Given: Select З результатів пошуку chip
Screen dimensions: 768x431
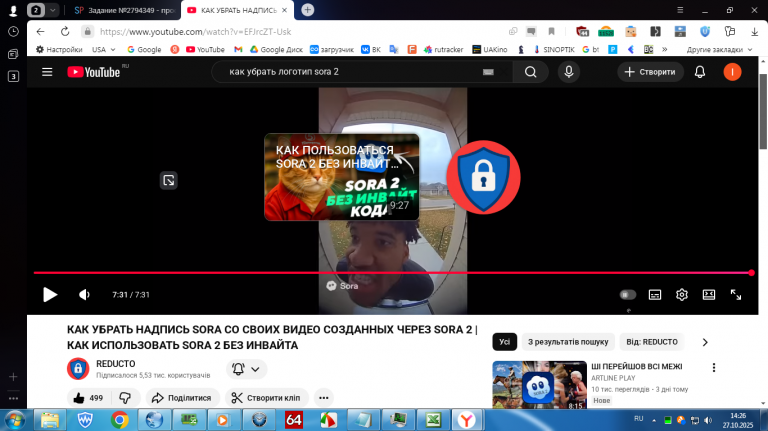Looking at the screenshot, I should coord(568,342).
